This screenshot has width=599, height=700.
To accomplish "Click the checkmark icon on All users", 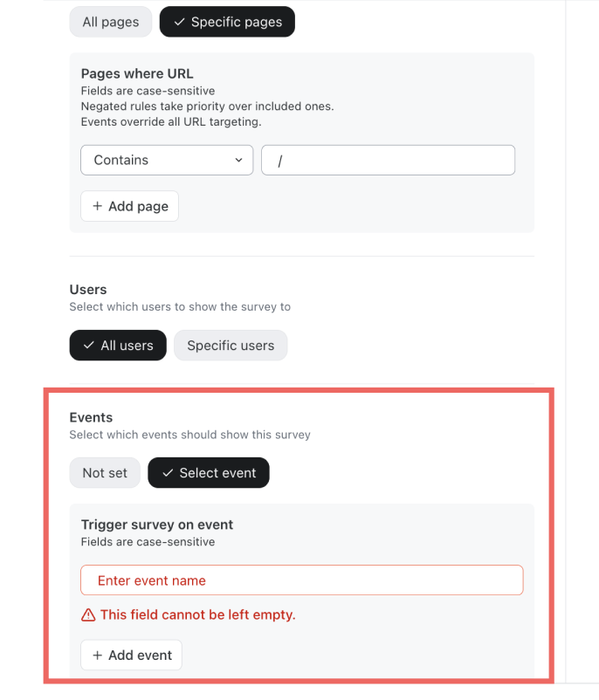I will click(88, 345).
